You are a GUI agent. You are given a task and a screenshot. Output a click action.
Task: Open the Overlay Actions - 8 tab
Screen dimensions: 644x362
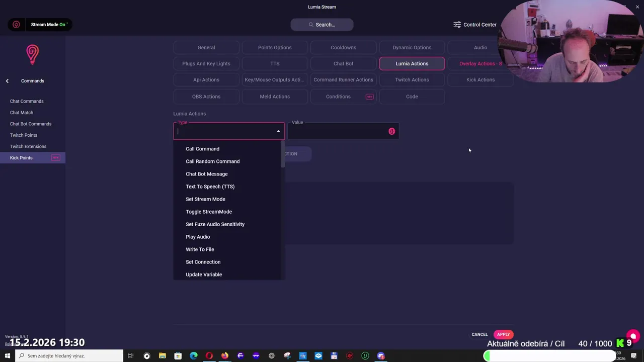click(480, 63)
